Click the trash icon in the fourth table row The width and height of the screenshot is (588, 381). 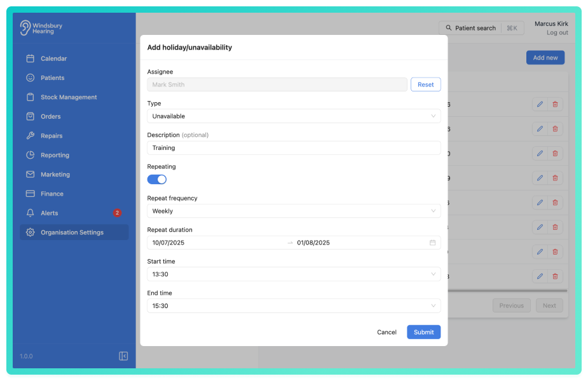(x=555, y=178)
